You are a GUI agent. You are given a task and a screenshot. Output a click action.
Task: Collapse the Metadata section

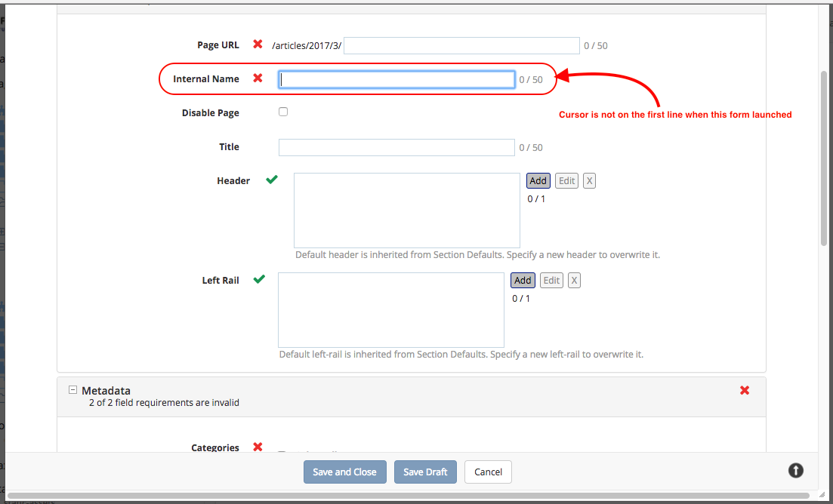click(73, 389)
